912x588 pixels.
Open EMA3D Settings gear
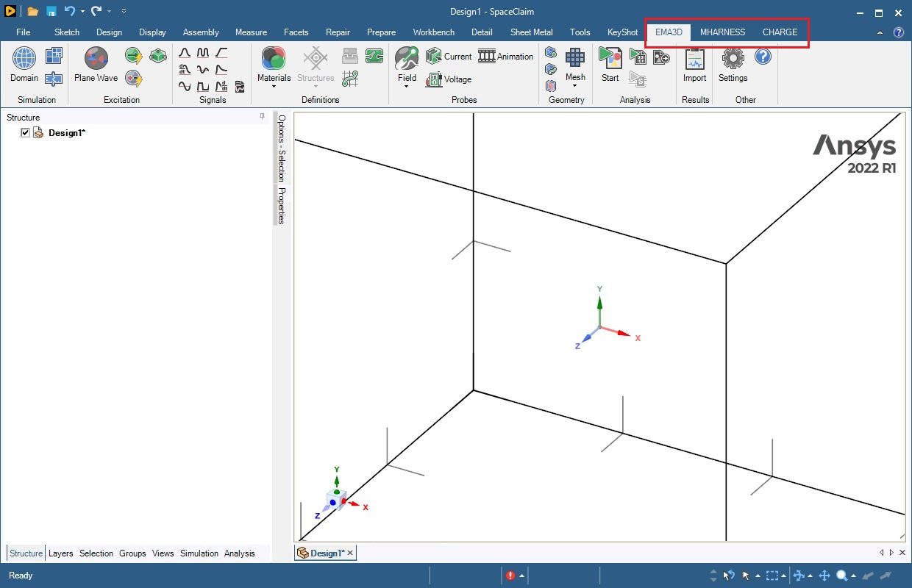tap(733, 58)
